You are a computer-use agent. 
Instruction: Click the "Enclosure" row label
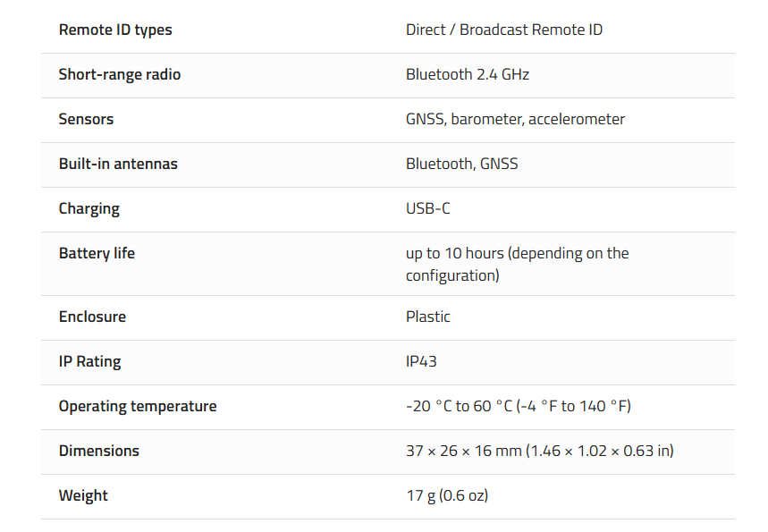(x=92, y=317)
